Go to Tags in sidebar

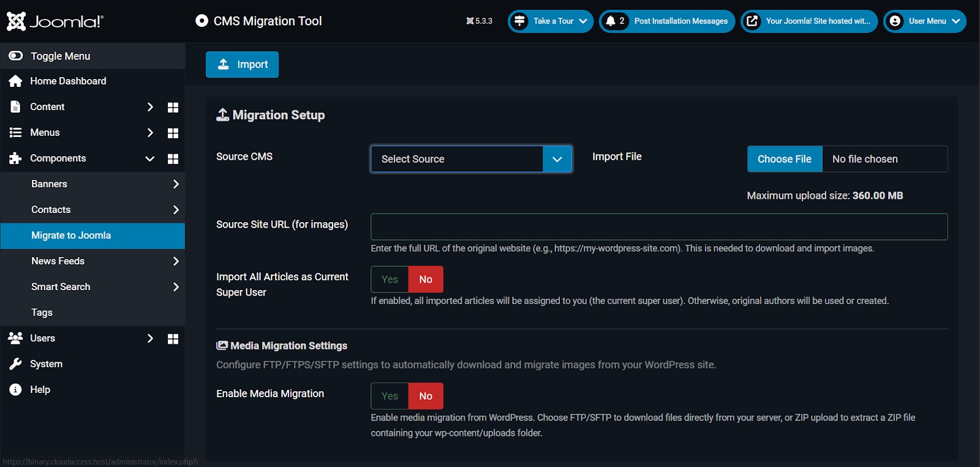tap(42, 313)
